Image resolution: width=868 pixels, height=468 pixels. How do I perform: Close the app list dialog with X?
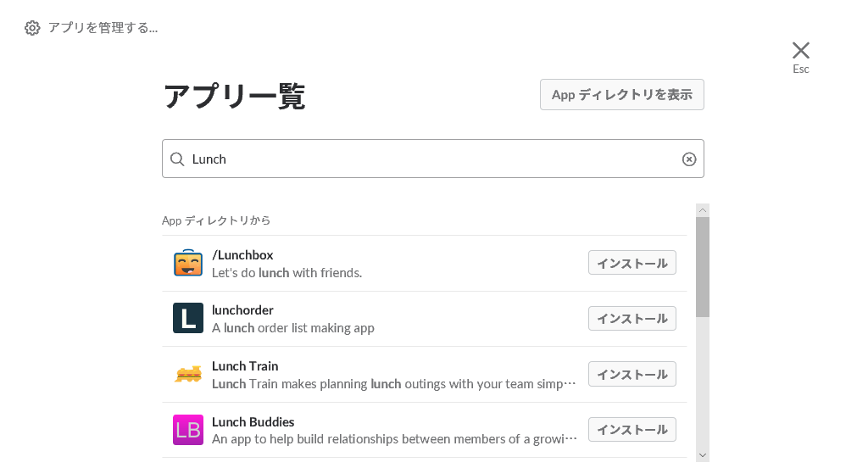coord(800,51)
